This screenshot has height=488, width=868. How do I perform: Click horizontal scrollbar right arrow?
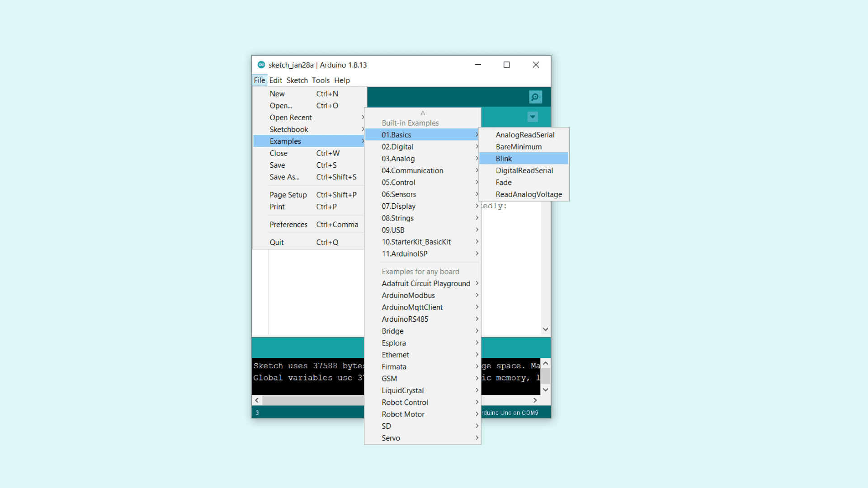(535, 400)
